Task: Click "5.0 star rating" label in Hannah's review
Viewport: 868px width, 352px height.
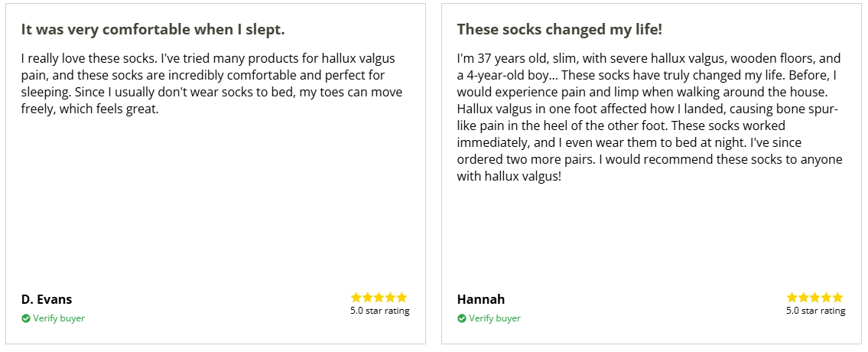Action: [x=816, y=311]
